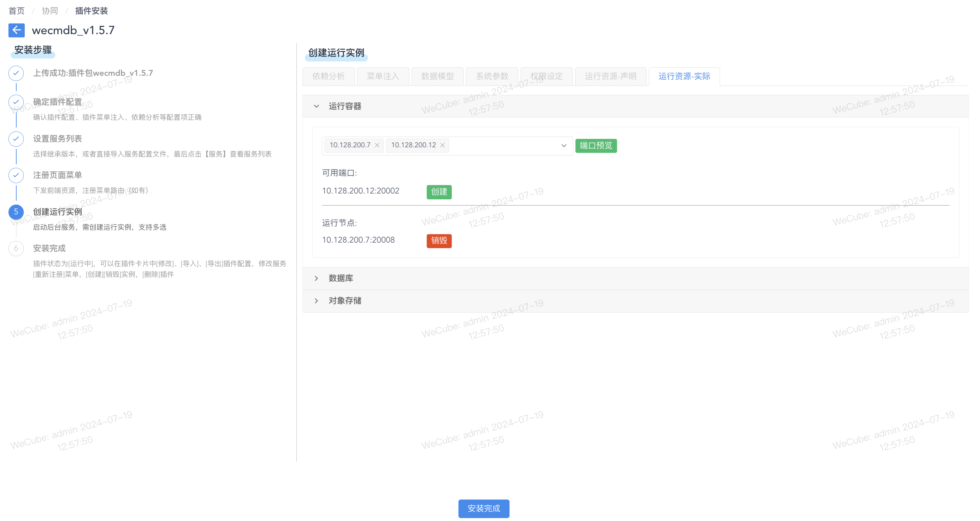
Task: Switch to the 权限设定 tab
Action: [x=546, y=76]
